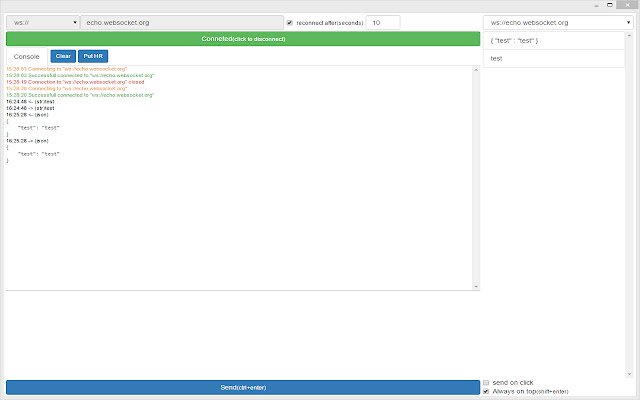Click the first 'Successfull connected' log line
The width and height of the screenshot is (640, 400).
click(x=80, y=76)
